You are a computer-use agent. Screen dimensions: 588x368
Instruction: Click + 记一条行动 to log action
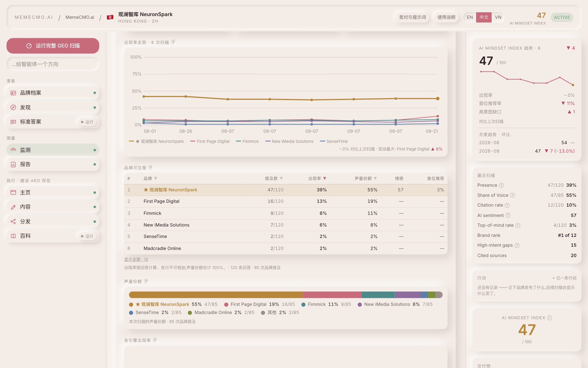coord(564,278)
